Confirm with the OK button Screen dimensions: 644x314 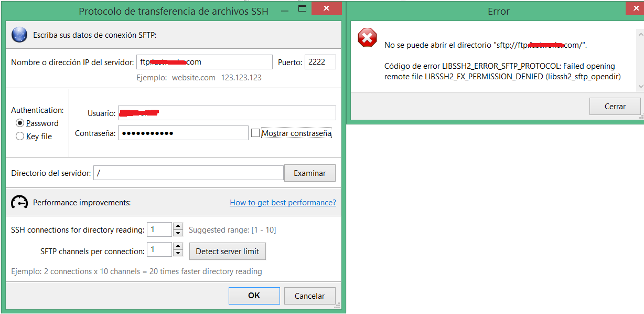point(254,296)
